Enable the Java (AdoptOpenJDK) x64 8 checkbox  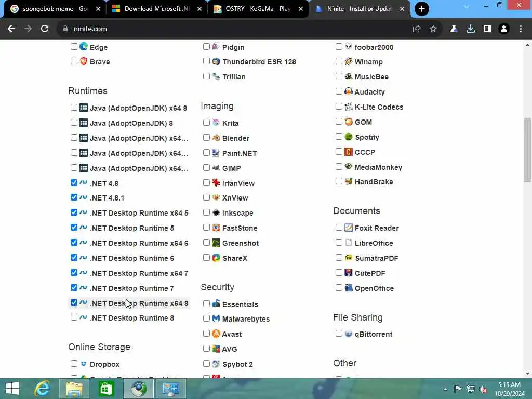74,108
